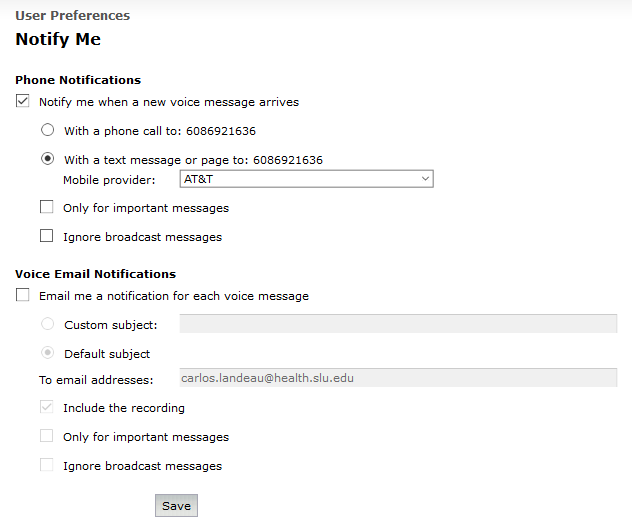Viewport: 632px width, 532px height.
Task: Click the User Preferences heading
Action: [73, 15]
